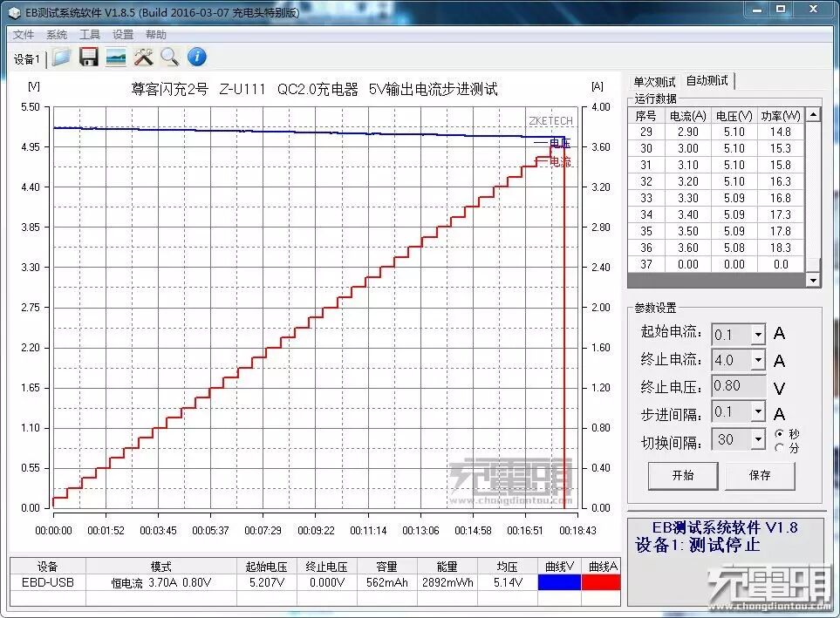This screenshot has width=840, height=618.
Task: Click the 设备1 toolbar label
Action: coord(27,59)
